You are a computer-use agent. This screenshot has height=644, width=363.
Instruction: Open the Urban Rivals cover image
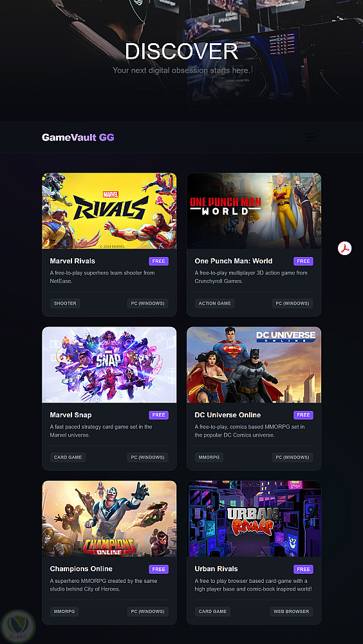[254, 518]
